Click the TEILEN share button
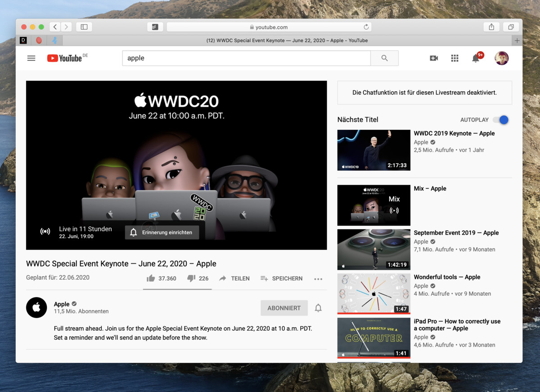 [x=234, y=278]
